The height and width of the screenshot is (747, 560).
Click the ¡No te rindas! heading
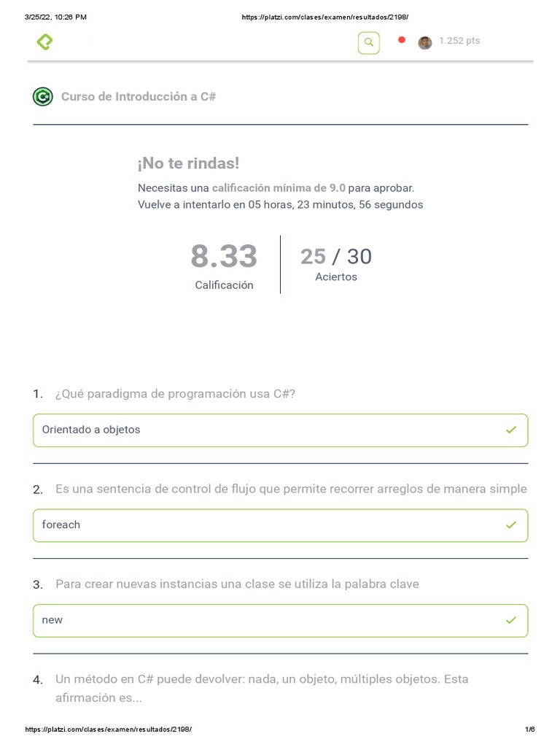(x=188, y=163)
